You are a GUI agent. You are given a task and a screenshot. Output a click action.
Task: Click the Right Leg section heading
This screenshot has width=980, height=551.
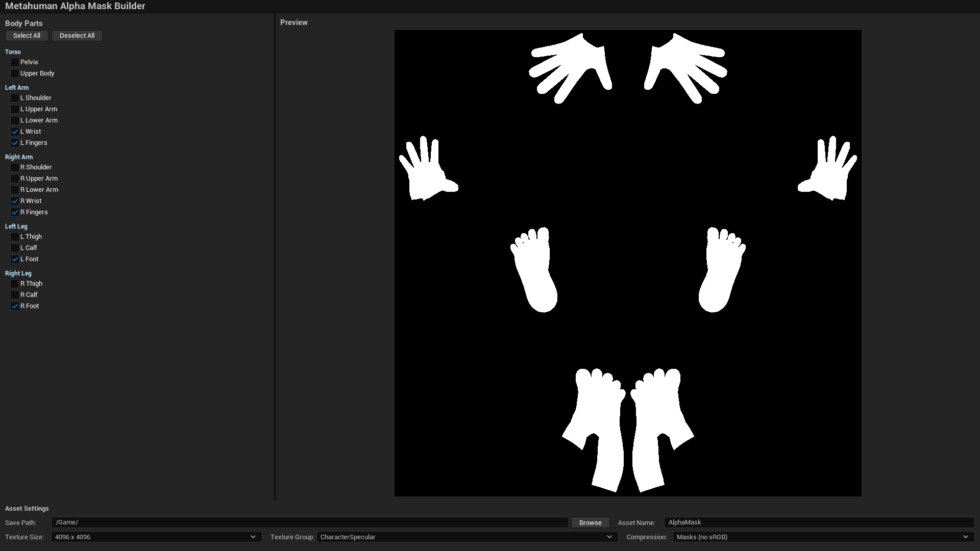tap(18, 273)
